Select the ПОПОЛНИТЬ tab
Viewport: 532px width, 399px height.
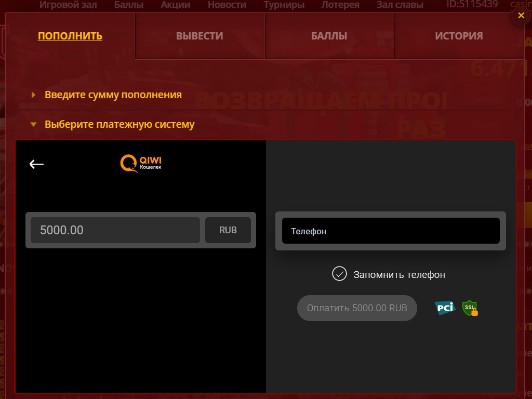coord(70,36)
